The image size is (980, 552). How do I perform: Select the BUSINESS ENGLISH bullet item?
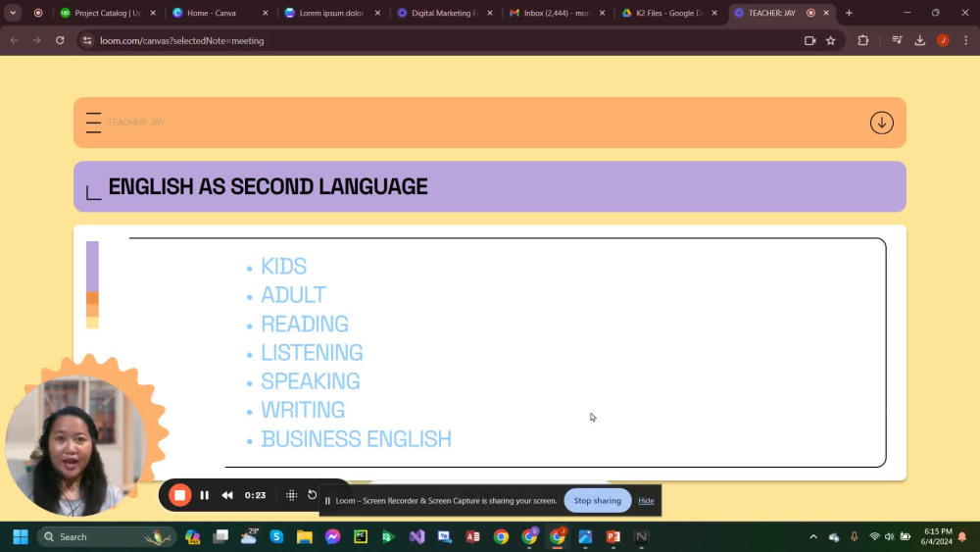click(x=356, y=439)
